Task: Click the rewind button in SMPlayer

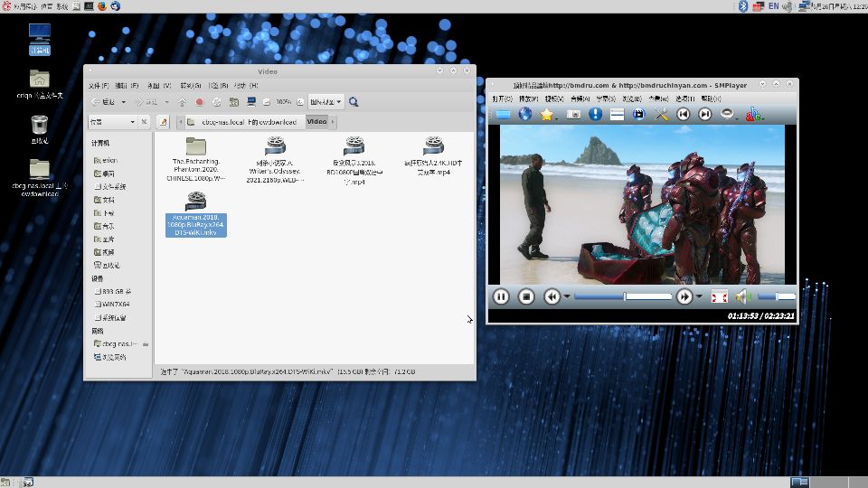Action: click(552, 297)
